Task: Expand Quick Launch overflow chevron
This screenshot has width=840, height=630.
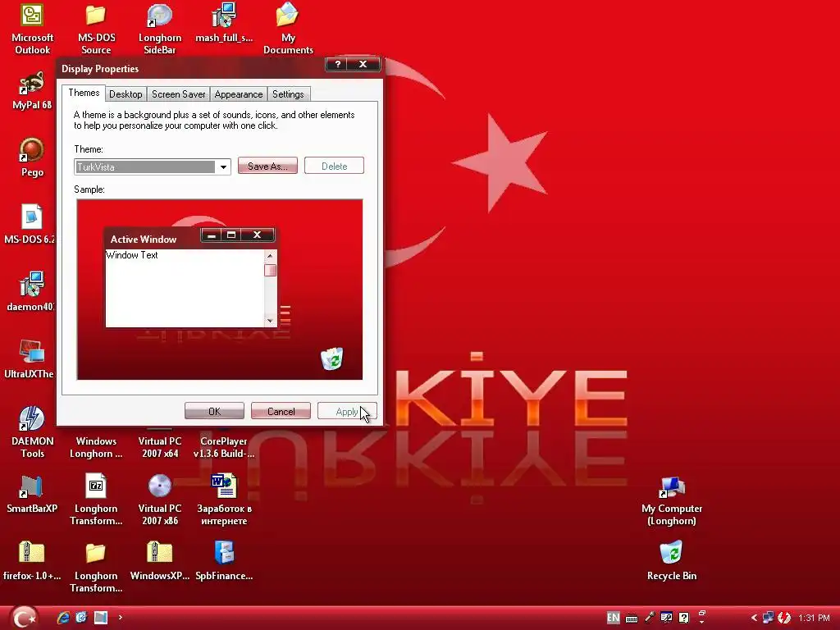Action: pos(120,618)
